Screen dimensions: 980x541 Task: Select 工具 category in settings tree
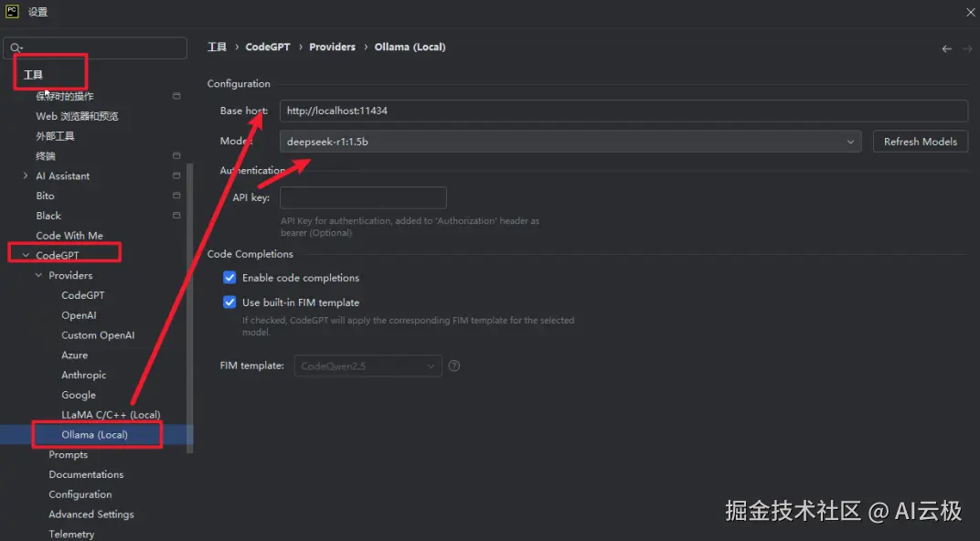tap(33, 75)
